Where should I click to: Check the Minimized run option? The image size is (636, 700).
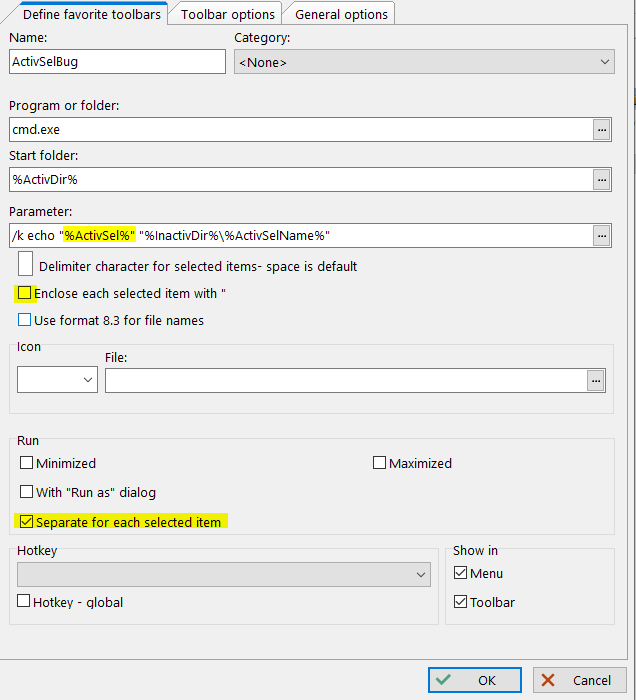(x=27, y=463)
